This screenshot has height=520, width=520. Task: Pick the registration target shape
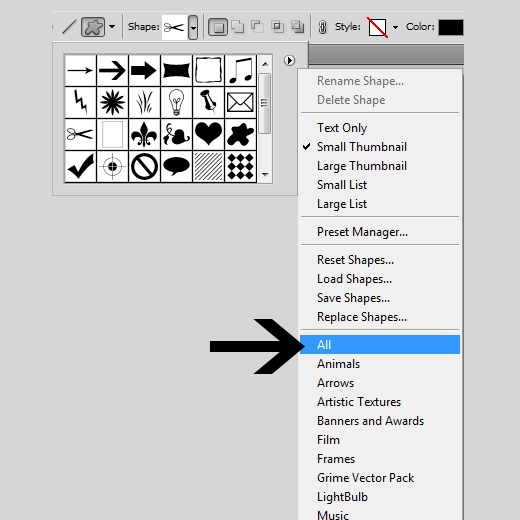[112, 166]
